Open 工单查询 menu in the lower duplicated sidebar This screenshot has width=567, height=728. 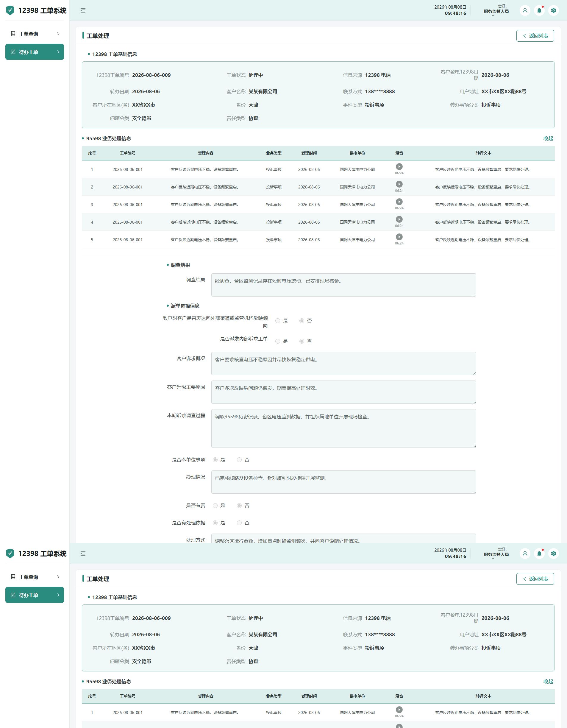pyautogui.click(x=35, y=577)
